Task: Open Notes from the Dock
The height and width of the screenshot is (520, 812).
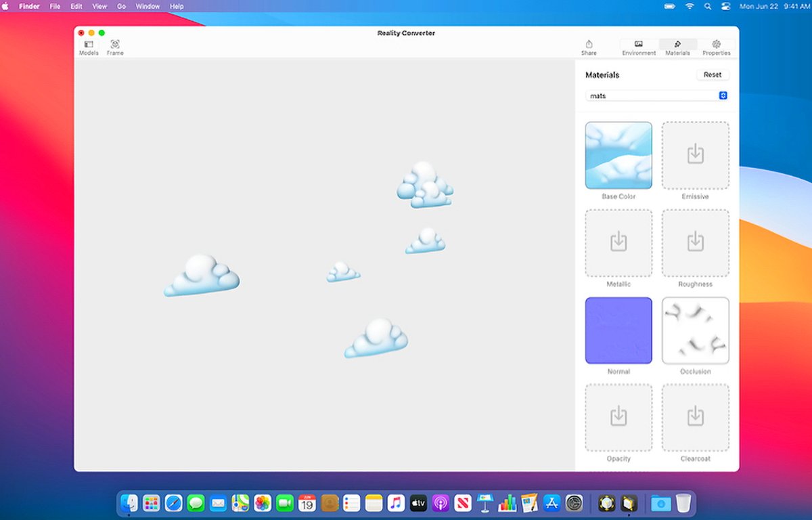Action: pyautogui.click(x=374, y=503)
